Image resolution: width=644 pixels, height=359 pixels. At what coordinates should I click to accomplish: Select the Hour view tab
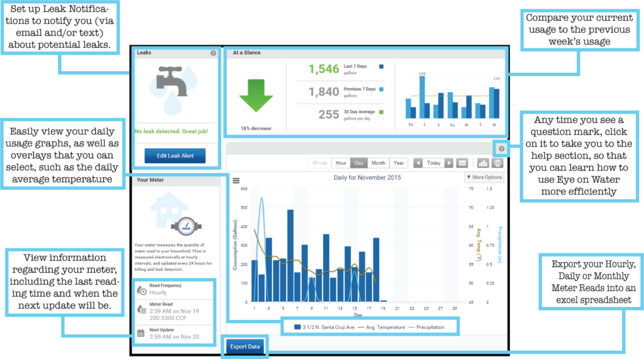pos(340,163)
